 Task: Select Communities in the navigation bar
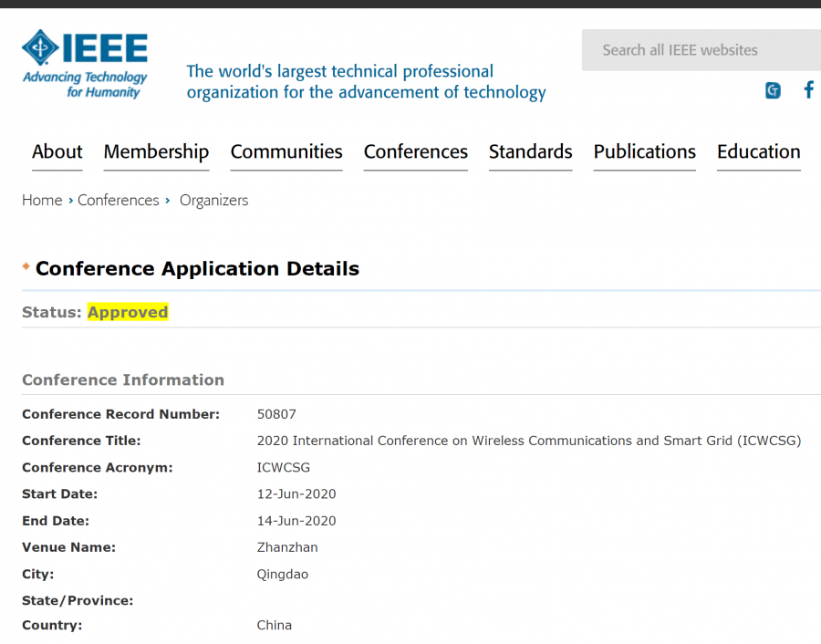point(286,152)
